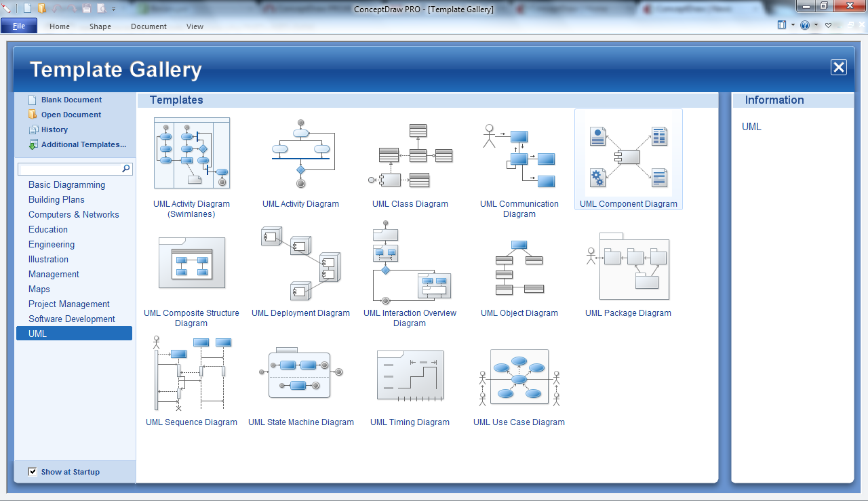Viewport: 868px width, 501px height.
Task: Click the Additional Templates download arrow icon
Action: point(33,144)
